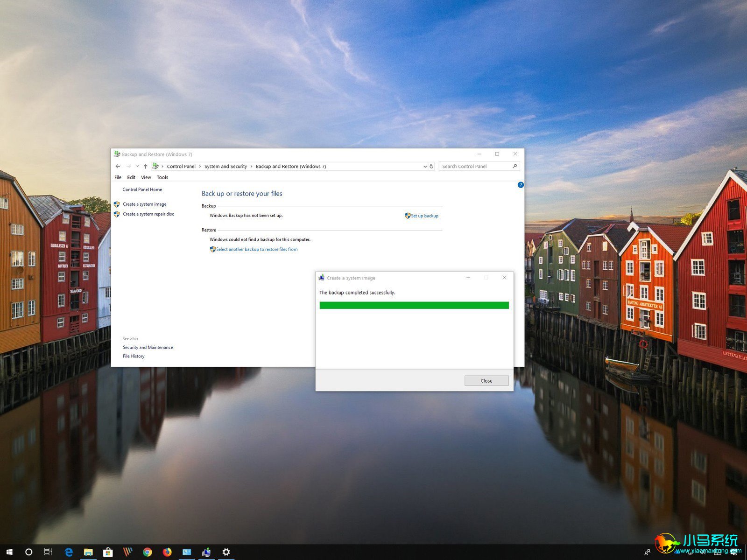Maximize the Backup and Restore window

[x=497, y=154]
